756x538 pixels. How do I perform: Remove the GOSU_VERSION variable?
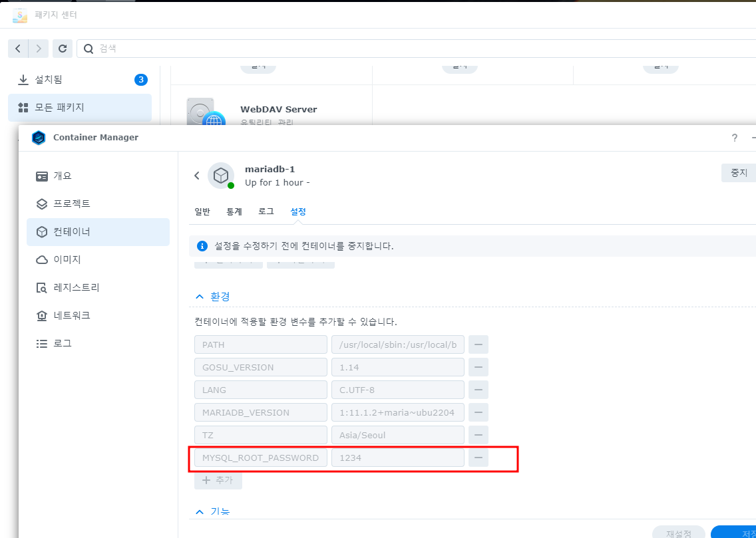(x=478, y=368)
